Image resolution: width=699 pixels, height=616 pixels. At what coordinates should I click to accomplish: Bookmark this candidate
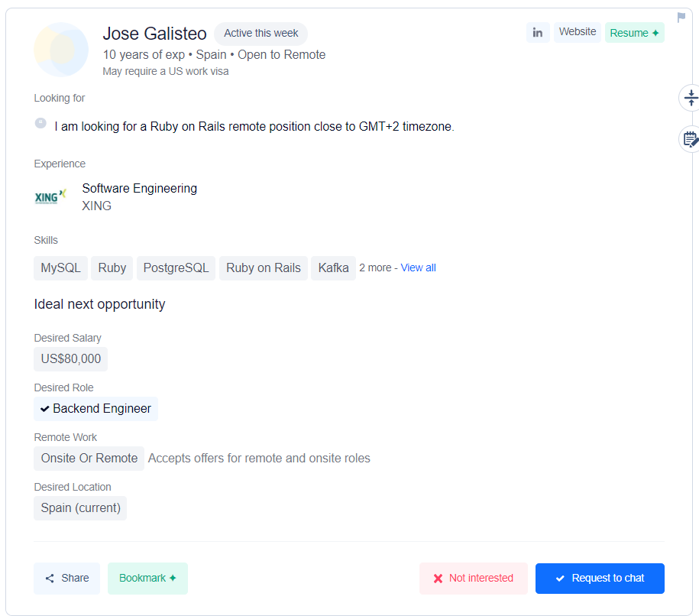coord(147,579)
